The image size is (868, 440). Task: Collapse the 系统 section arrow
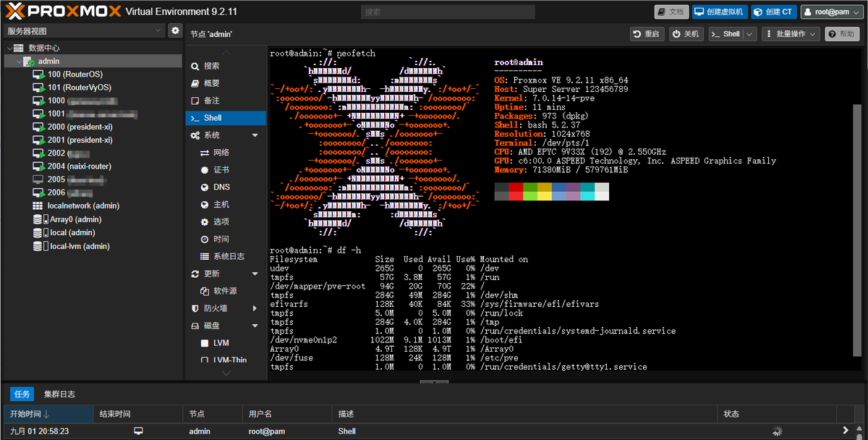coord(255,135)
